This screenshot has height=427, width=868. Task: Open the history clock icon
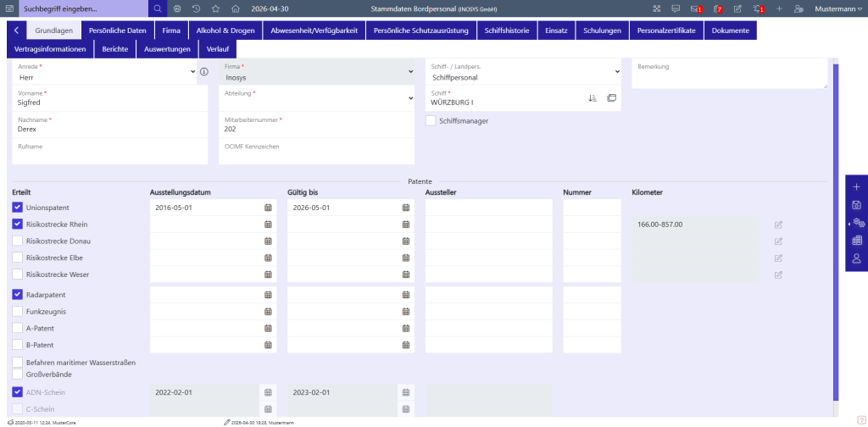point(196,8)
